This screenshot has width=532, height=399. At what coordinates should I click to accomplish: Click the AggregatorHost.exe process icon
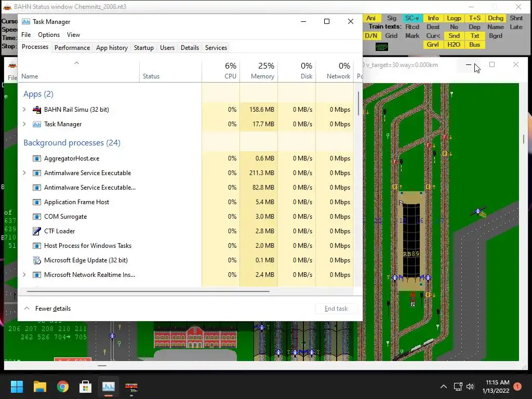click(x=37, y=158)
